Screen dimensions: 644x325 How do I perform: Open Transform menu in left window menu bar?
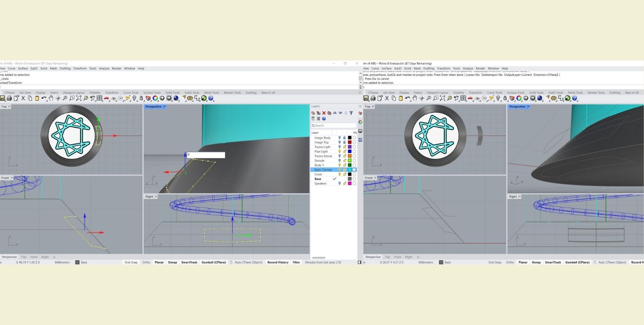point(79,69)
